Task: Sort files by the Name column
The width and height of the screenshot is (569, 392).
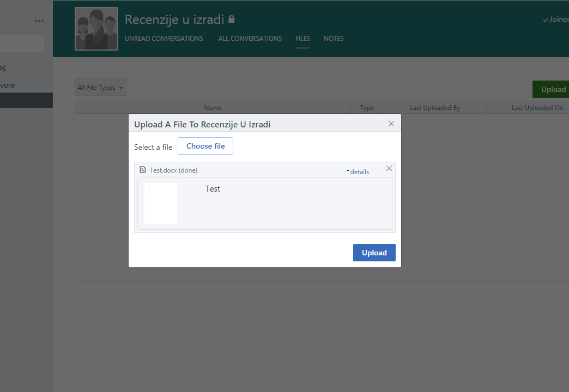Action: click(213, 108)
